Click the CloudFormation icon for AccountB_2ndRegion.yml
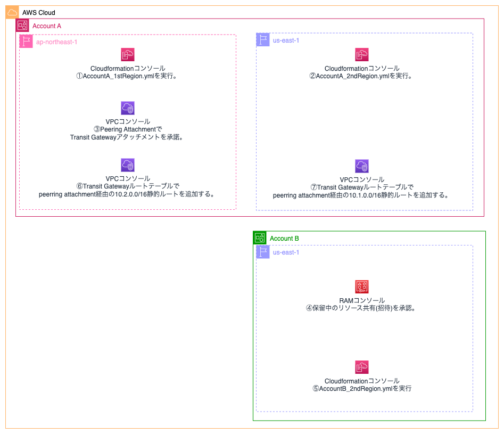Screen dimensions: 504x434 click(362, 367)
